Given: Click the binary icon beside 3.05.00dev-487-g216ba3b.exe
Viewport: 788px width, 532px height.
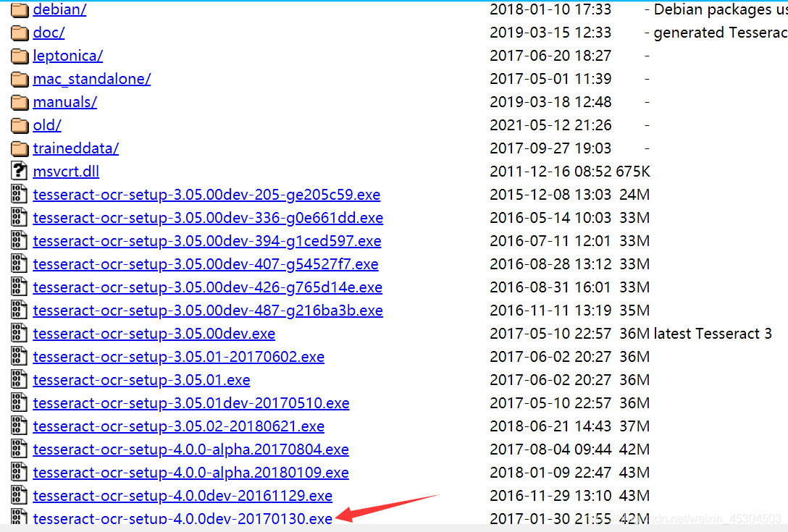Looking at the screenshot, I should pos(19,310).
